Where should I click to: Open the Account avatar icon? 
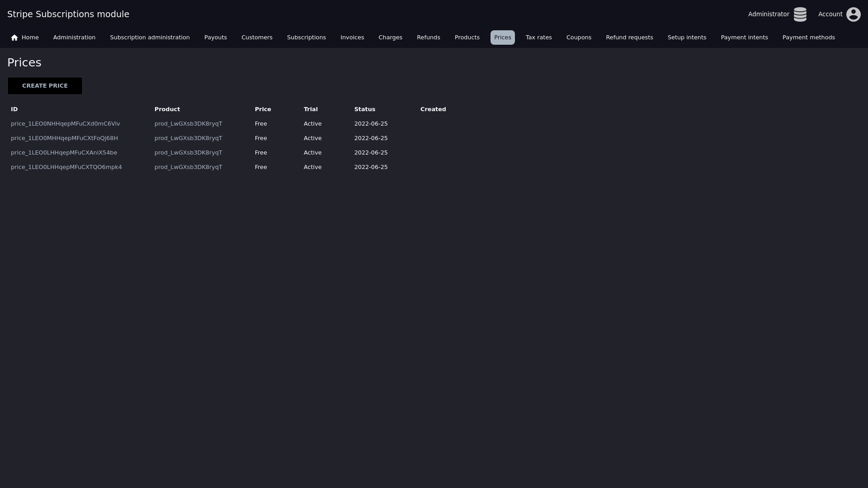point(853,14)
